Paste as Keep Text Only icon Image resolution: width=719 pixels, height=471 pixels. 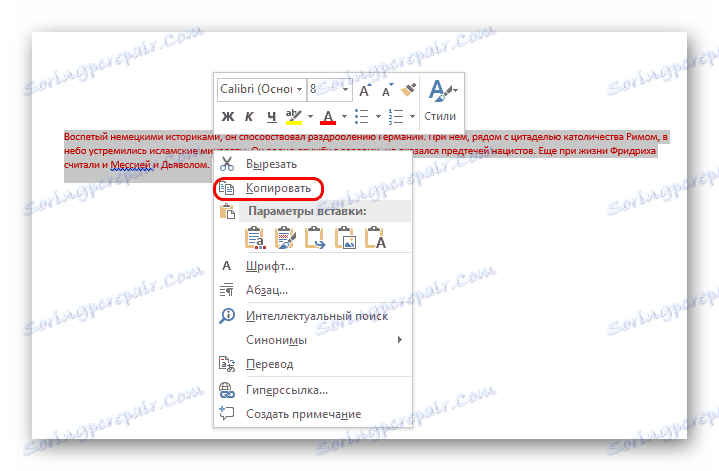[x=375, y=238]
